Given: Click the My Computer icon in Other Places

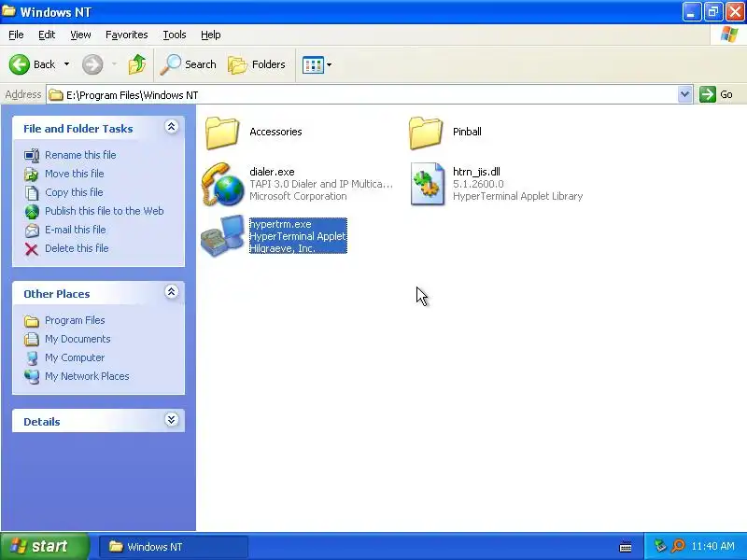Looking at the screenshot, I should (x=32, y=358).
